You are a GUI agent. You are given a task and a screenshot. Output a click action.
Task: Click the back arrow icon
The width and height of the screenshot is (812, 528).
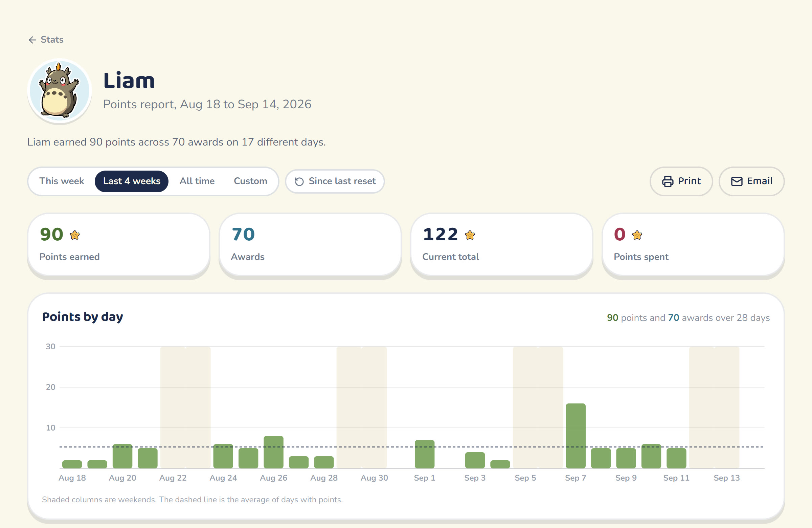[32, 40]
